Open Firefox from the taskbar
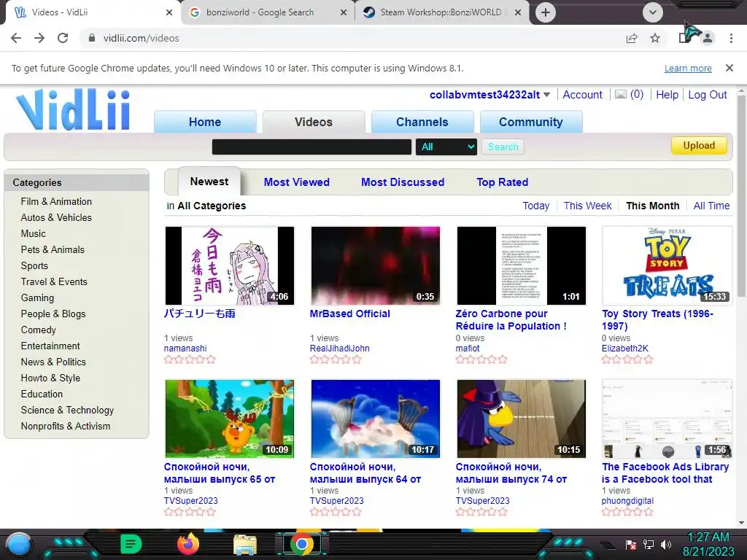This screenshot has height=560, width=747. coord(188,544)
